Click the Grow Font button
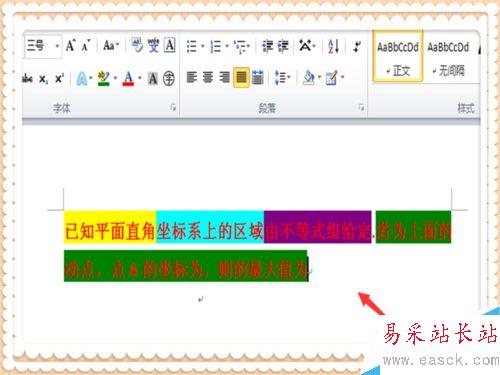 (71, 45)
